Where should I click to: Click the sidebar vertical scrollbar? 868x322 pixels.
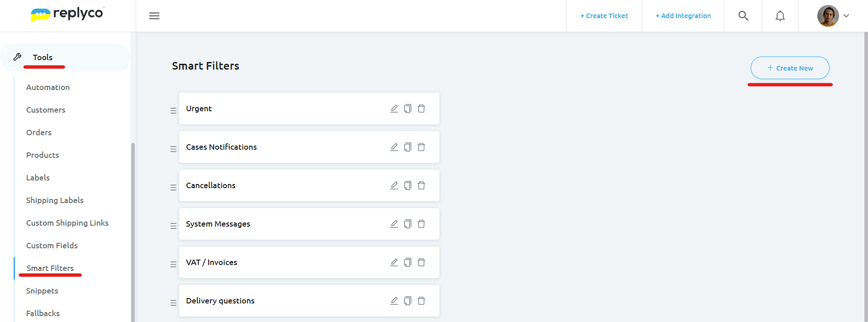(133, 226)
